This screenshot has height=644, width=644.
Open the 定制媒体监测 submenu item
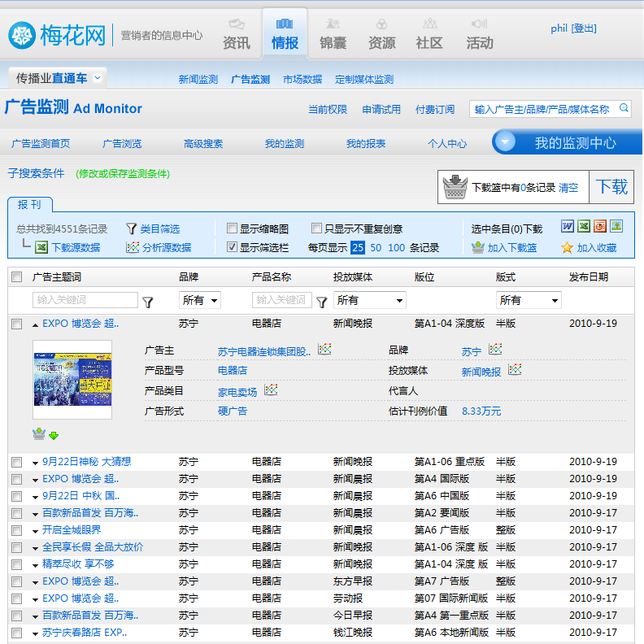click(364, 79)
